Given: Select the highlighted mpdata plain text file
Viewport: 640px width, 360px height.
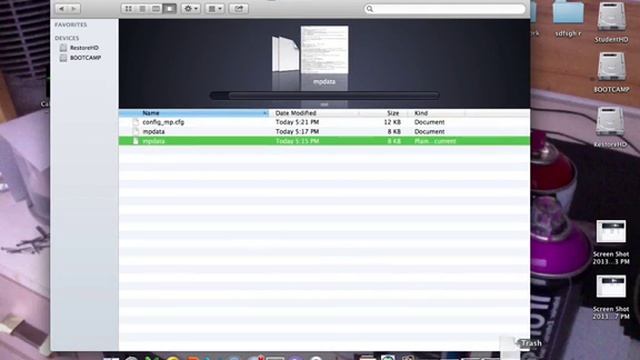Looking at the screenshot, I should click(x=324, y=141).
